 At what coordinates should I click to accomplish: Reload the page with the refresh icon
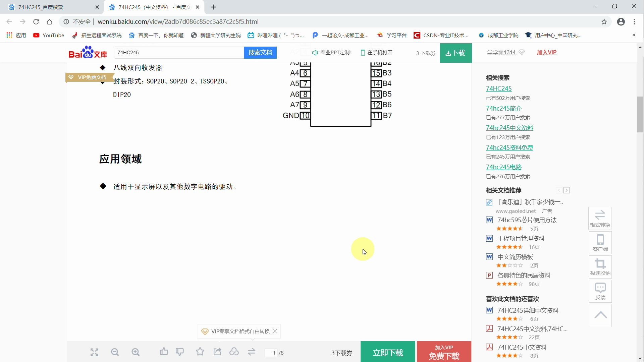36,22
